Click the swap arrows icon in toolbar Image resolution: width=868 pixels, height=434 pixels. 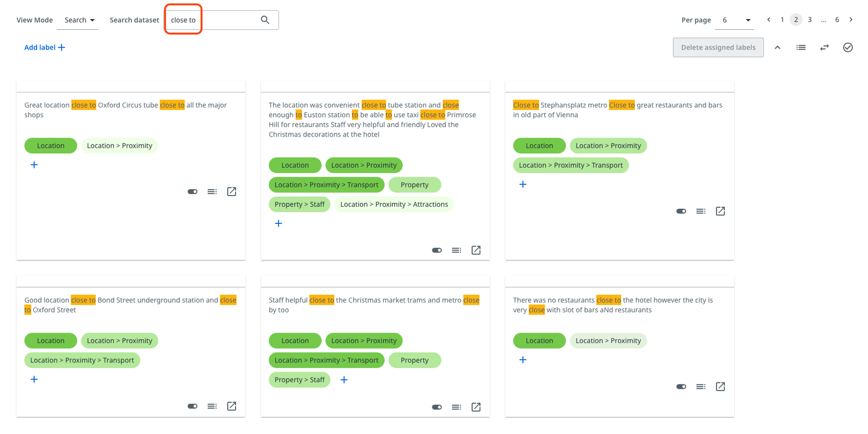click(824, 47)
